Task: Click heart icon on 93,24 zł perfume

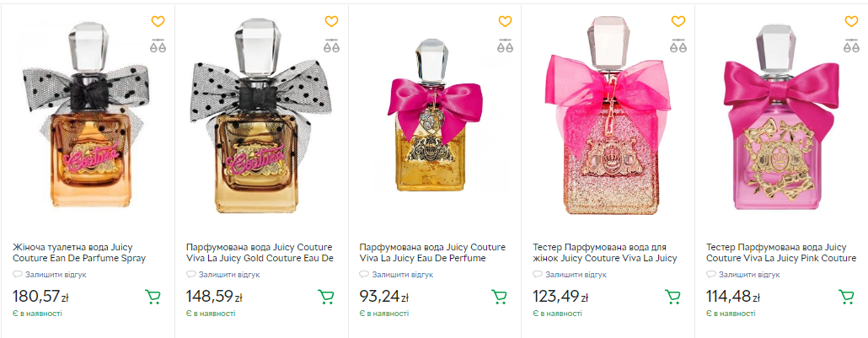Action: click(505, 22)
